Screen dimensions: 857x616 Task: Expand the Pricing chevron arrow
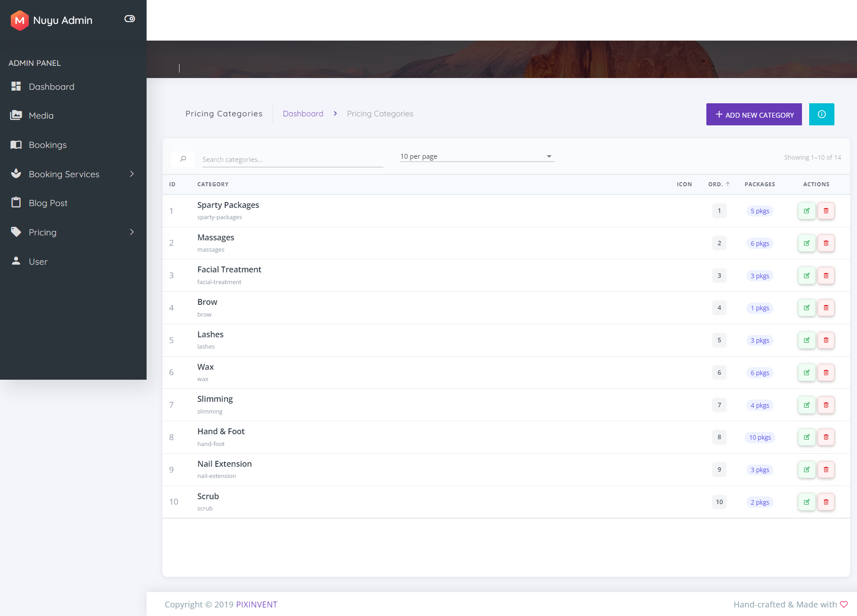coord(132,232)
